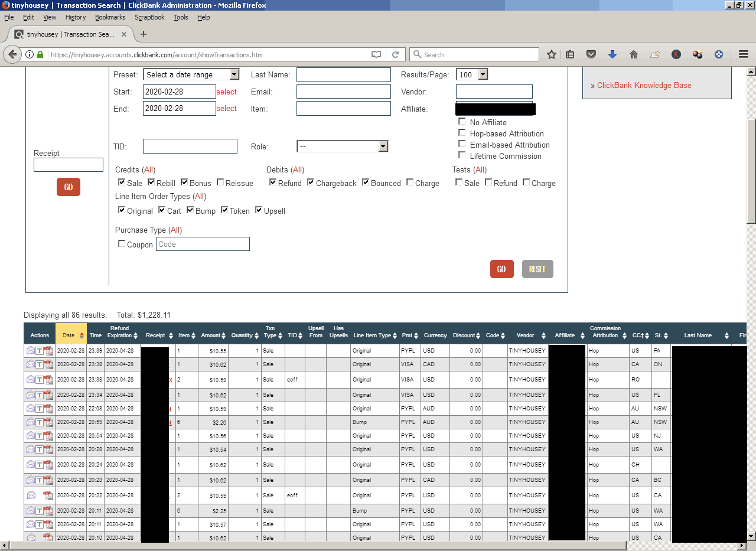Tick the Coupon purchase type checkbox
756x551 pixels.
[122, 244]
